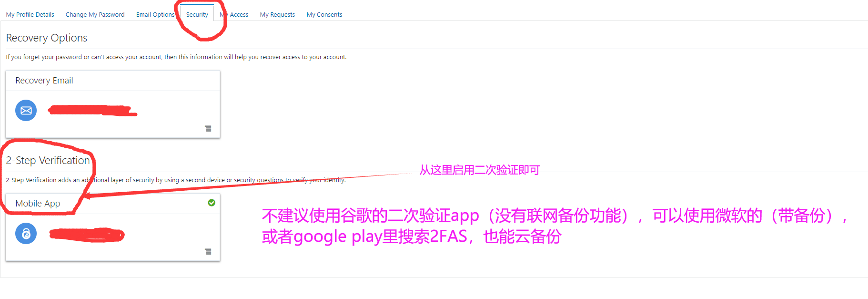This screenshot has width=868, height=299.
Task: Open the My Requests tab
Action: (x=277, y=15)
